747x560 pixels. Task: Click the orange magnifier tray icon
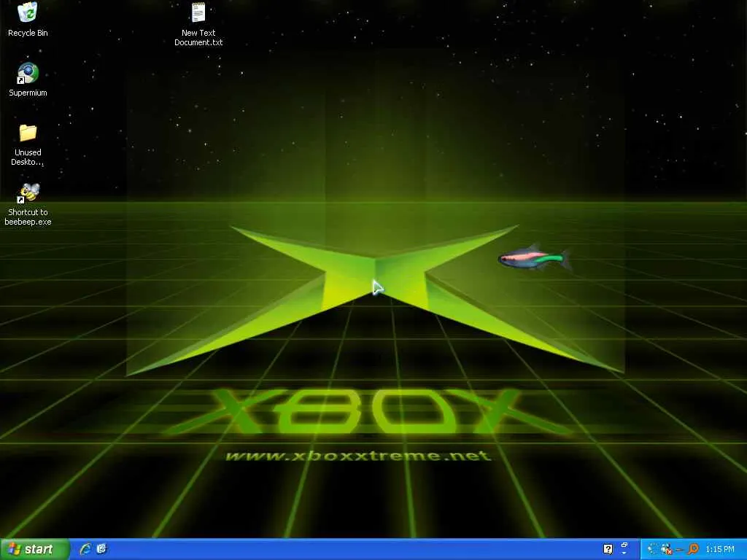coord(693,549)
